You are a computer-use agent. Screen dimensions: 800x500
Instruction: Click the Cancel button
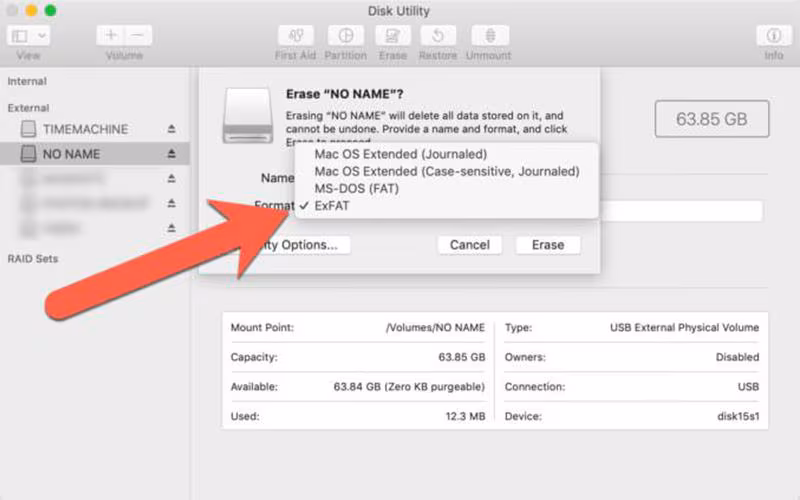[469, 245]
